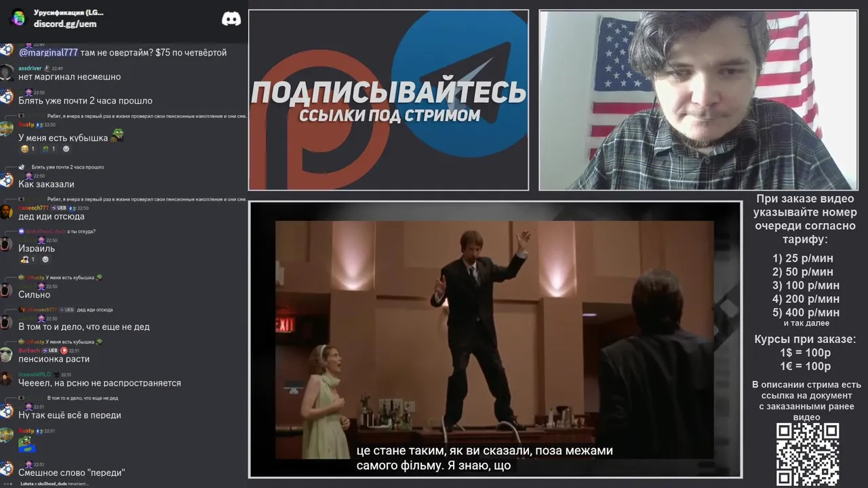
Task: Click "ССЫЛКИ ПОД СТРИМОМ" banner text
Action: [389, 115]
